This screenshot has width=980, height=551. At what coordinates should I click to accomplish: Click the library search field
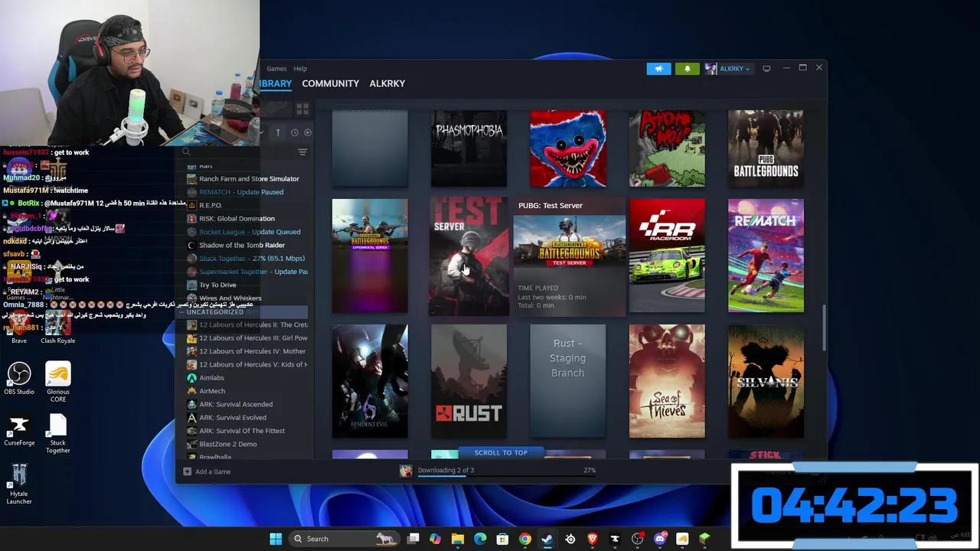click(237, 152)
